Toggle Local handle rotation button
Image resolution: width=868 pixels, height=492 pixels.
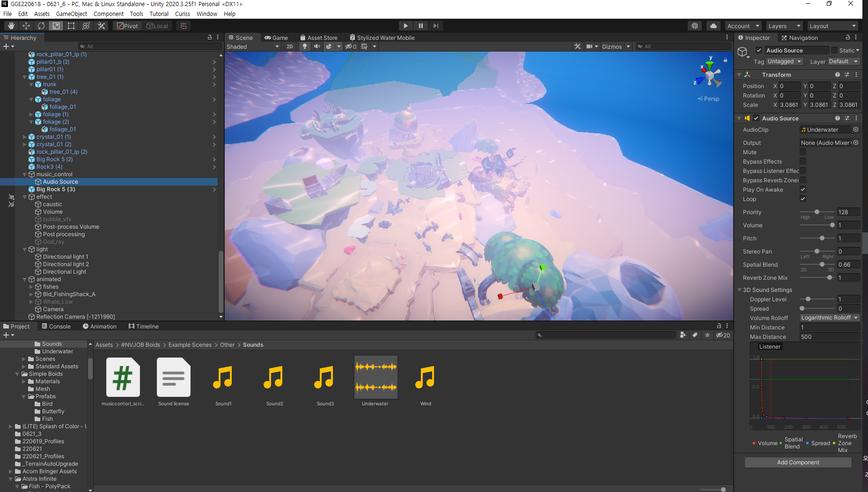(157, 26)
